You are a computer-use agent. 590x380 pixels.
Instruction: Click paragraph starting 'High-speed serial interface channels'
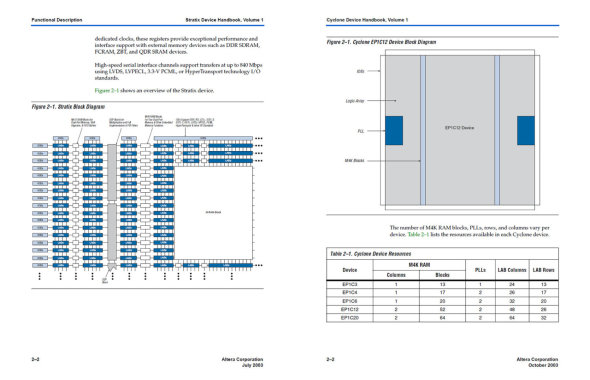(x=178, y=71)
